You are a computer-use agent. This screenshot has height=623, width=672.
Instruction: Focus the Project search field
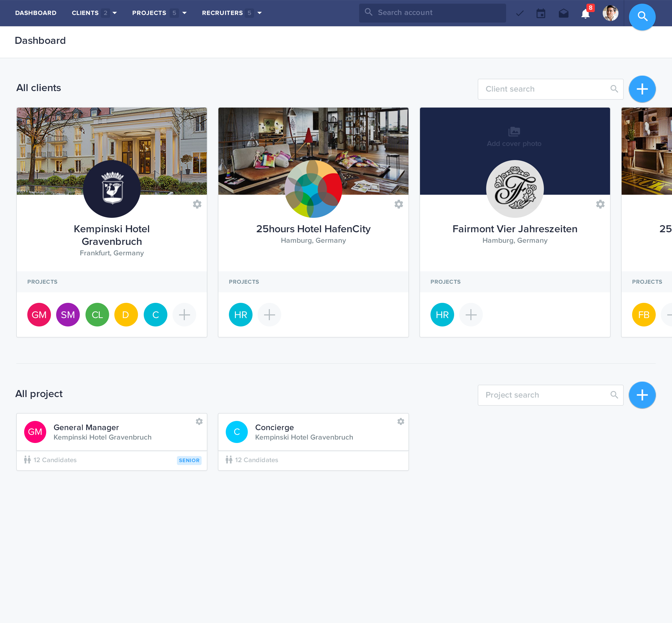pyautogui.click(x=551, y=395)
